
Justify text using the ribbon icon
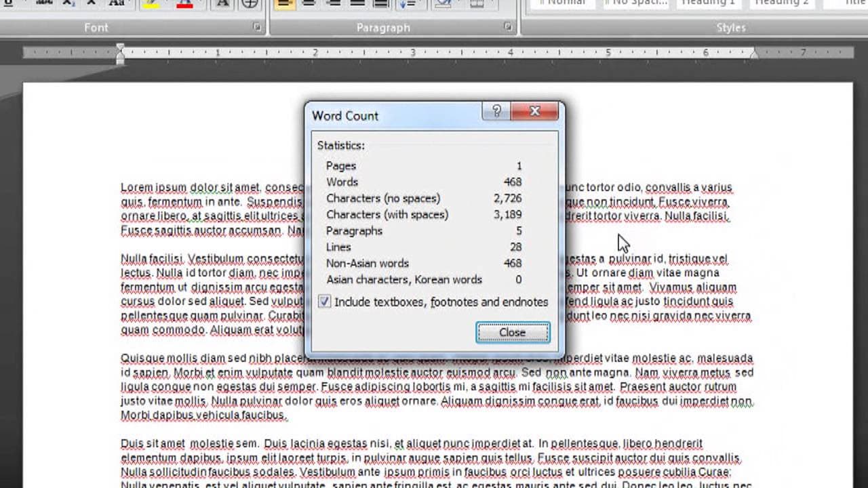(x=357, y=3)
